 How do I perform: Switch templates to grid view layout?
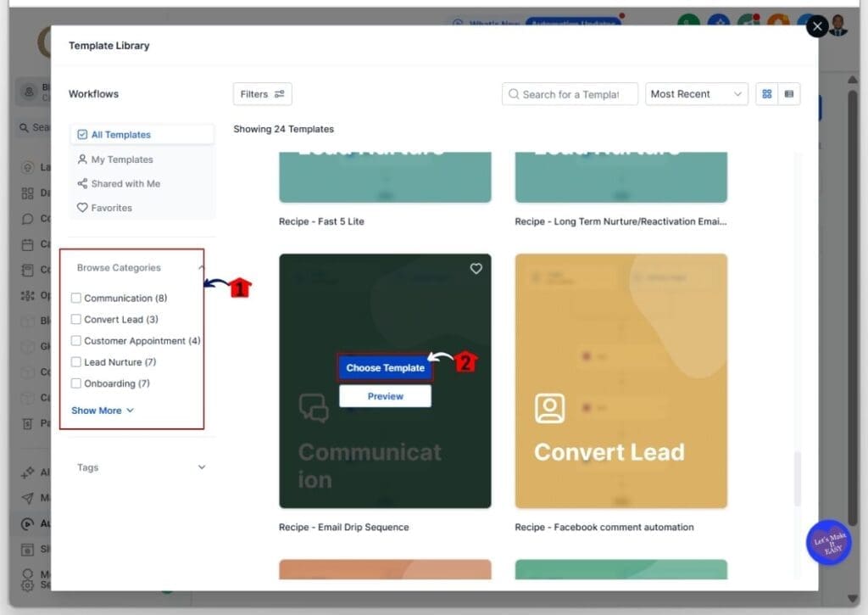pyautogui.click(x=766, y=94)
